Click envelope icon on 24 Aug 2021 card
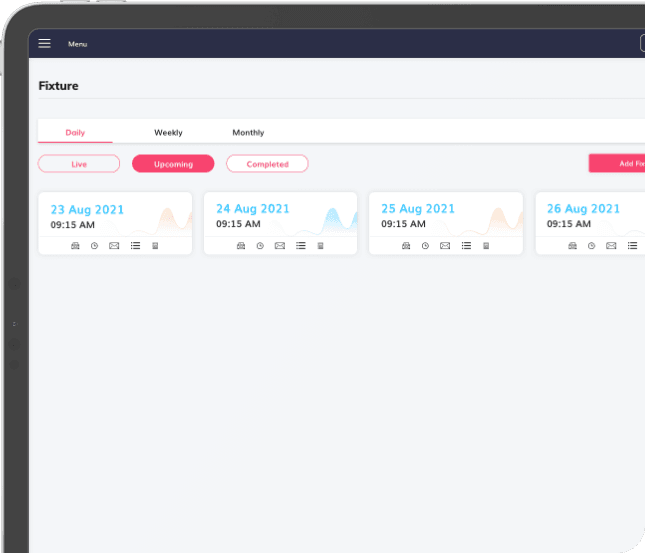Screen dimensions: 645x553 tap(279, 245)
